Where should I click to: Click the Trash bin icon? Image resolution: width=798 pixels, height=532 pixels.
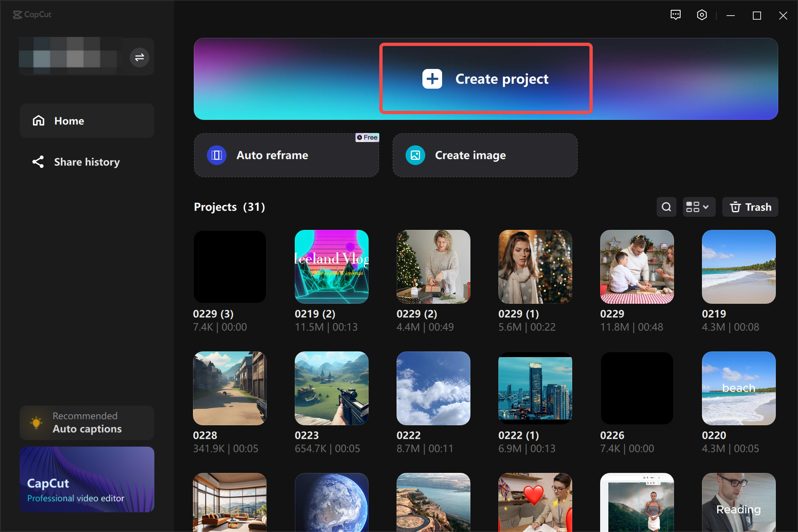[x=736, y=207]
